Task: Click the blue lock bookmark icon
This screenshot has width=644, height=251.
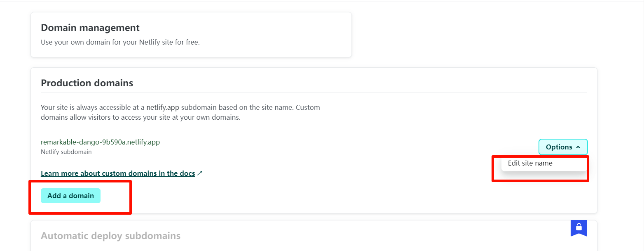Action: pyautogui.click(x=578, y=227)
